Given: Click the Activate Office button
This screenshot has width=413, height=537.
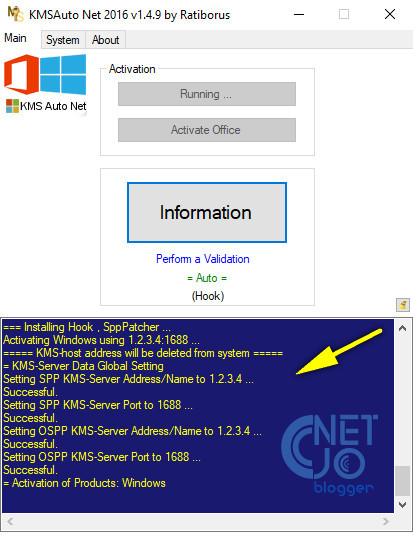Looking at the screenshot, I should click(x=207, y=130).
